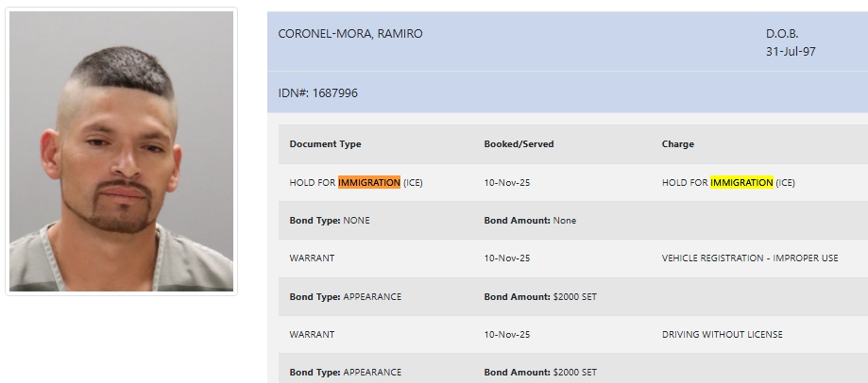The width and height of the screenshot is (868, 383).
Task: Click the yellow-highlighted IMMIGRATION word
Action: (741, 183)
